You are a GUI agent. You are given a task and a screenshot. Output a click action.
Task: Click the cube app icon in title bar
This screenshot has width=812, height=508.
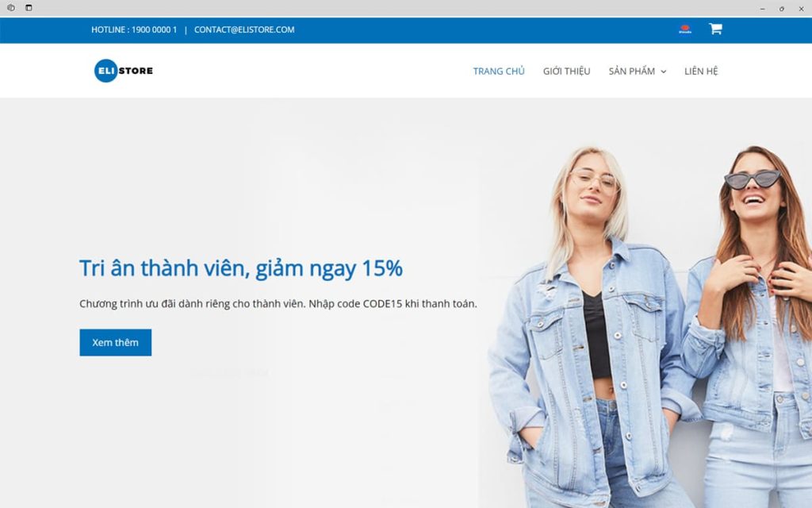(11, 8)
